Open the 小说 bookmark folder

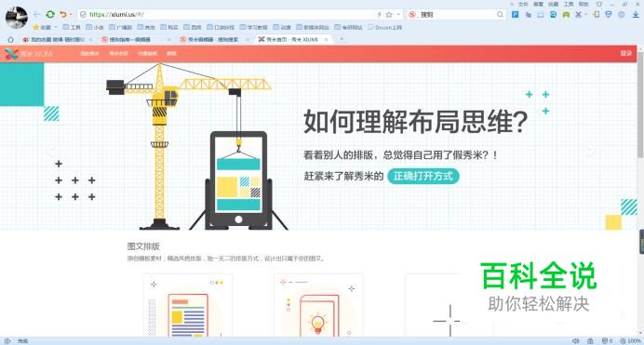pos(95,28)
